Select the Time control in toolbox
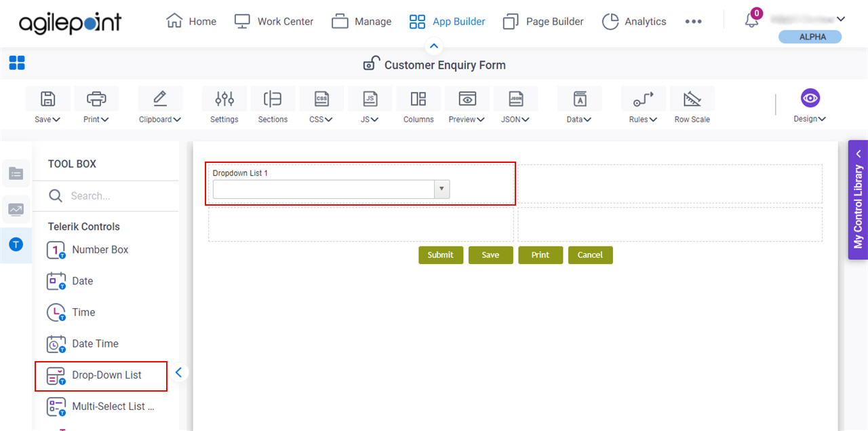 tap(81, 312)
